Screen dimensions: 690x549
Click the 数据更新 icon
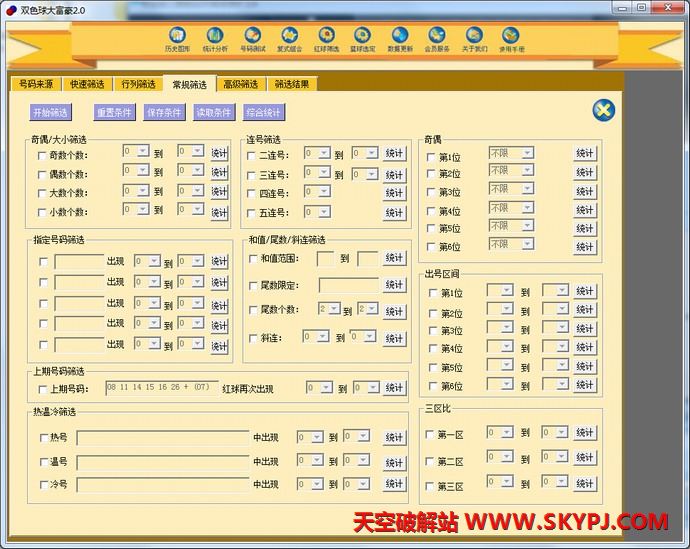coord(400,39)
